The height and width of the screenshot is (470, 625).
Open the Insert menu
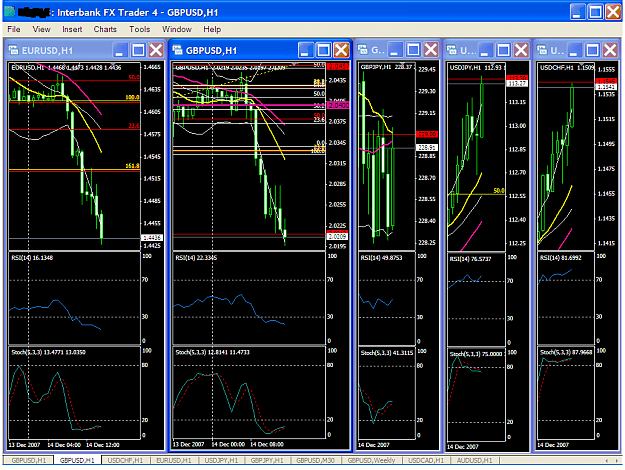pos(72,29)
